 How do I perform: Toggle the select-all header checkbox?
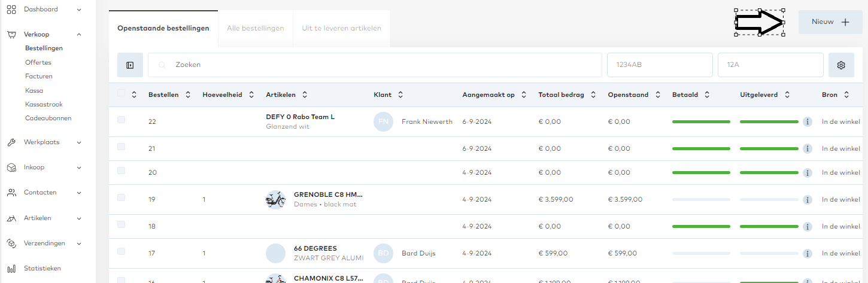tap(122, 93)
